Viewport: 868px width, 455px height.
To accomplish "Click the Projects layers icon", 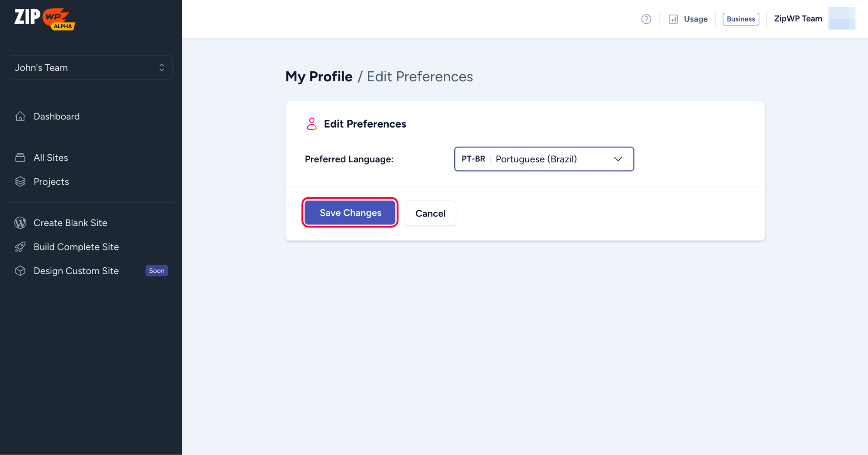I will [x=20, y=182].
